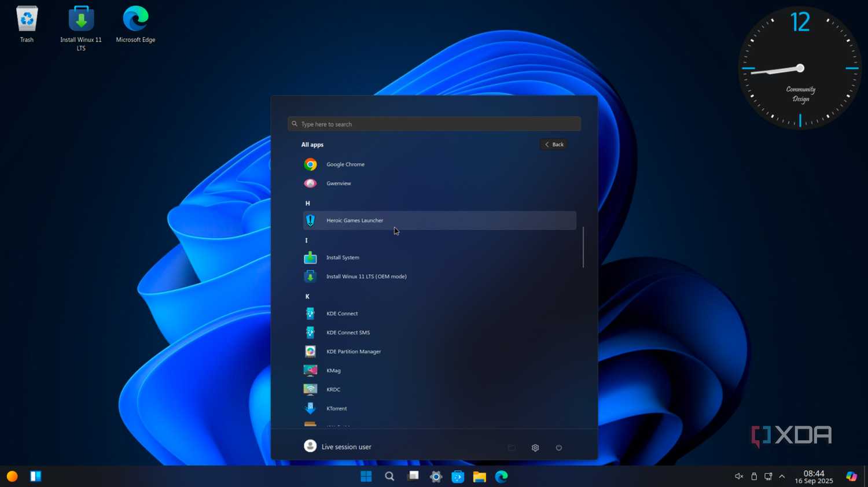This screenshot has width=868, height=487.
Task: Click the Google Chrome app name
Action: click(x=345, y=164)
